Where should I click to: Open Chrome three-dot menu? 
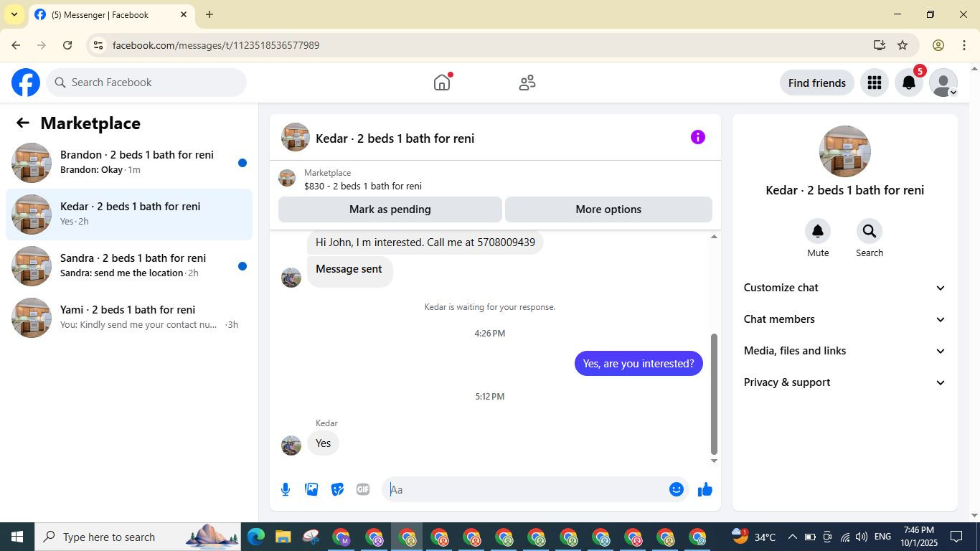[x=964, y=45]
